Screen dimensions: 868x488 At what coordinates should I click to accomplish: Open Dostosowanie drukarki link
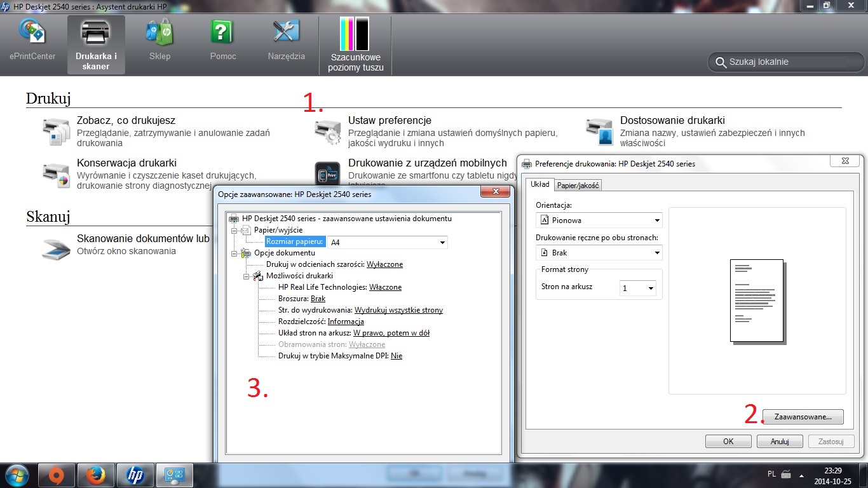click(x=672, y=120)
